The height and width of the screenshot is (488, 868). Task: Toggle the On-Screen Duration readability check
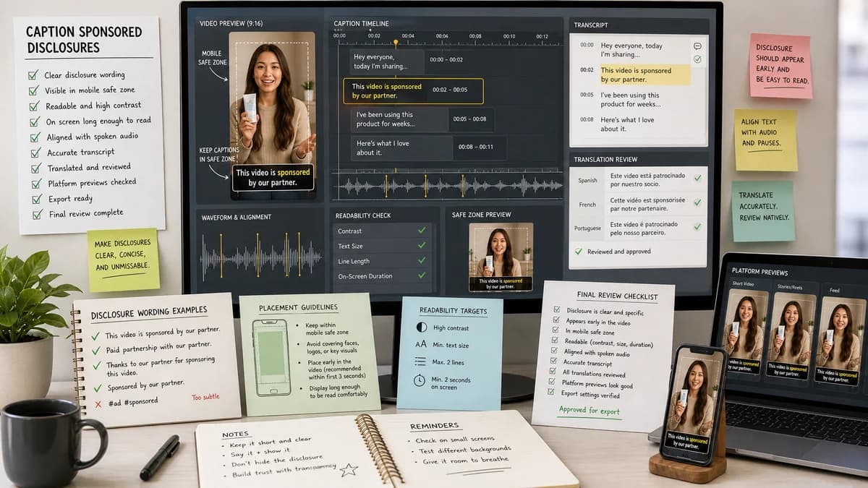point(422,276)
